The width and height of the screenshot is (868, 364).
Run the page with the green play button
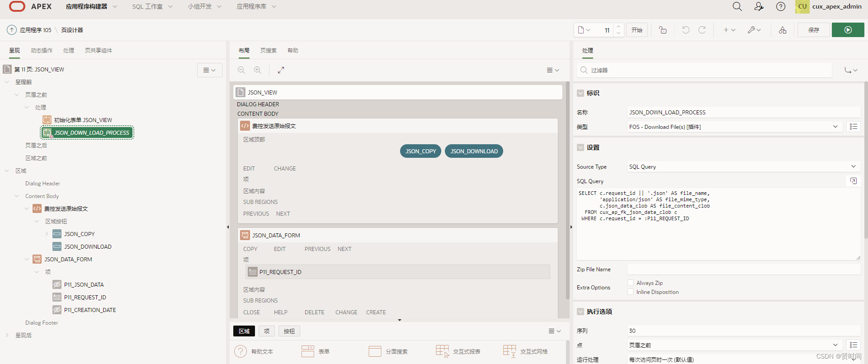(x=848, y=30)
